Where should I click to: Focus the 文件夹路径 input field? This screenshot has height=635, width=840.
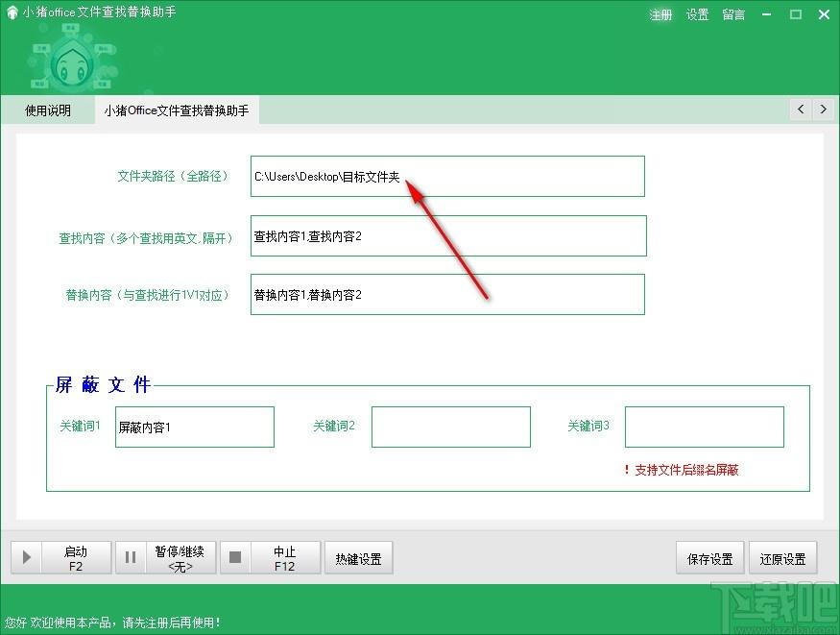pyautogui.click(x=447, y=177)
